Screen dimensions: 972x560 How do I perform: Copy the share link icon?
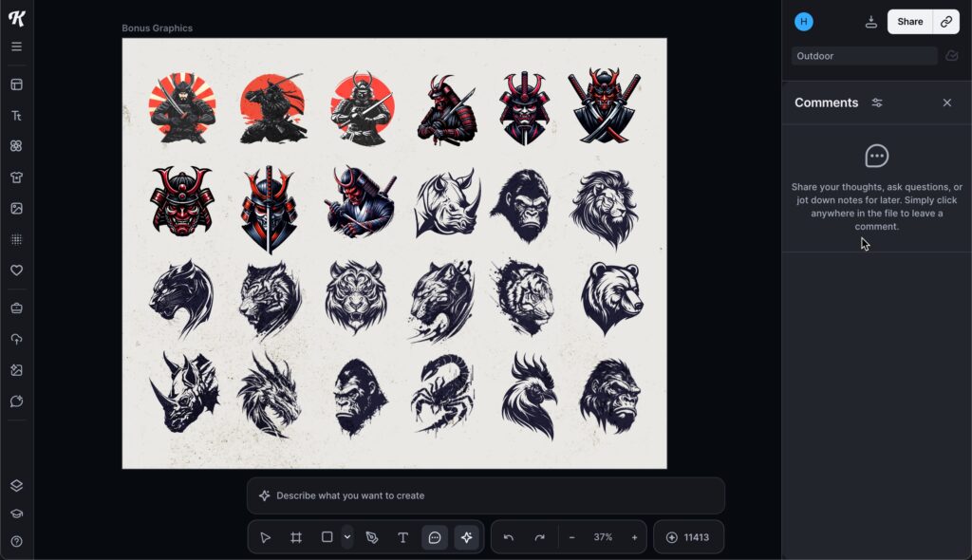click(946, 22)
